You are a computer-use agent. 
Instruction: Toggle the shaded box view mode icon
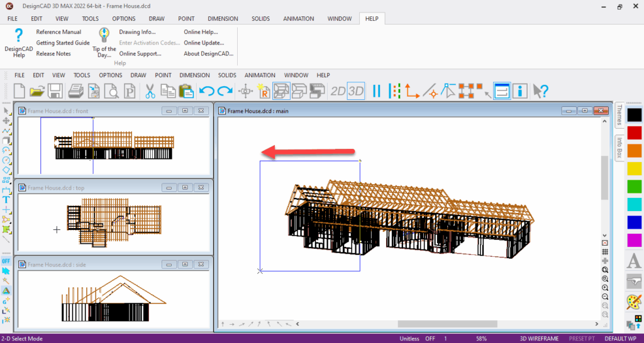(317, 90)
